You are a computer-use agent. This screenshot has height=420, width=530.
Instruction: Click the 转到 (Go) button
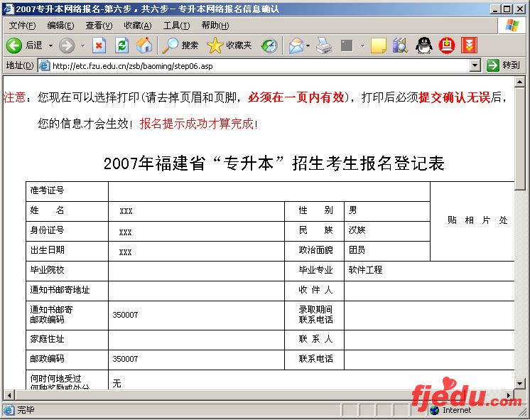point(503,65)
